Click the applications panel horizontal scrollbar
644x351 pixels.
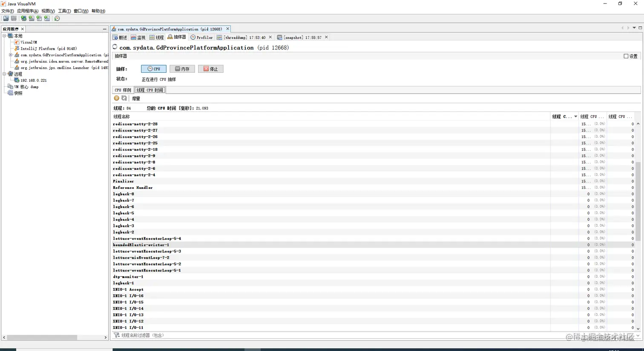point(42,337)
